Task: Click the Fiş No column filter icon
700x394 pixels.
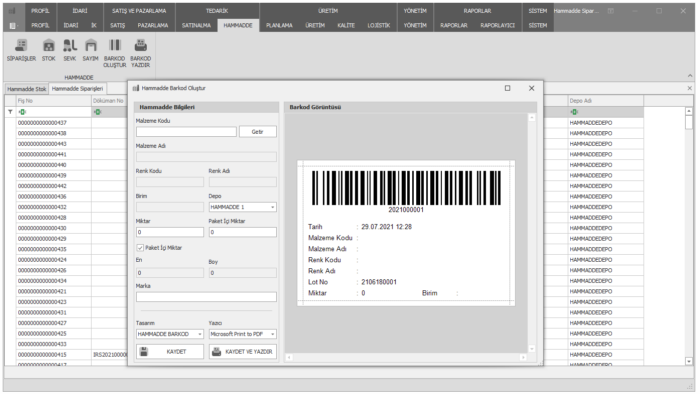Action: 22,112
